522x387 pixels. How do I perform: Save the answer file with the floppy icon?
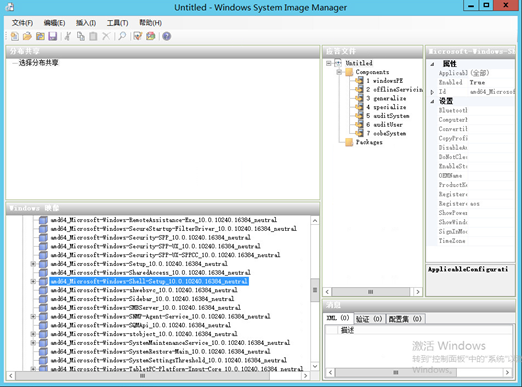(x=53, y=36)
